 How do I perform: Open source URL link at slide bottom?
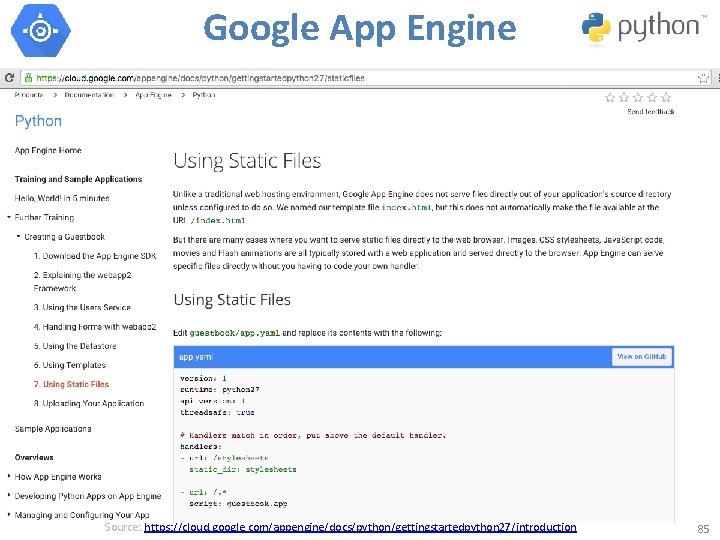pyautogui.click(x=360, y=527)
